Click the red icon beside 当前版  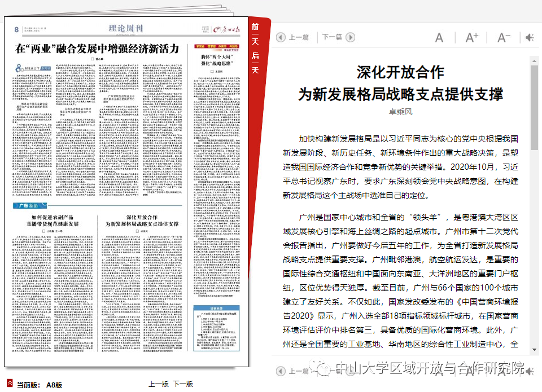click(x=10, y=383)
